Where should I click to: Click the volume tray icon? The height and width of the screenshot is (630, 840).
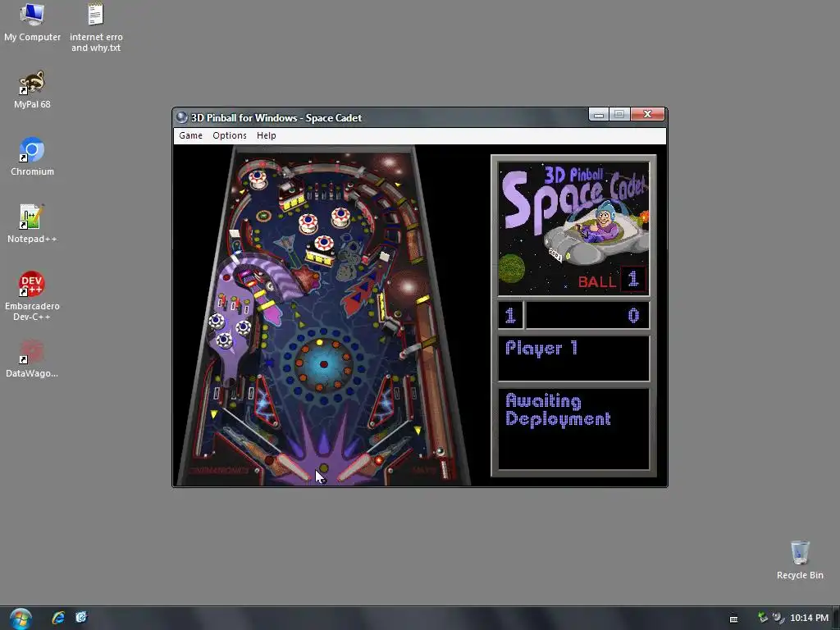click(x=778, y=618)
